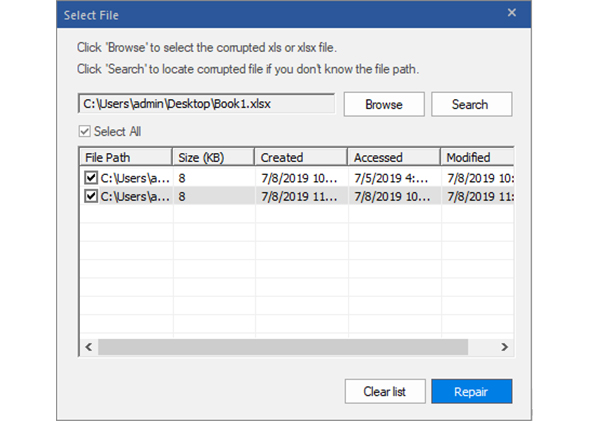590x421 pixels.
Task: Sort by Accessed column header
Action: pyautogui.click(x=394, y=157)
